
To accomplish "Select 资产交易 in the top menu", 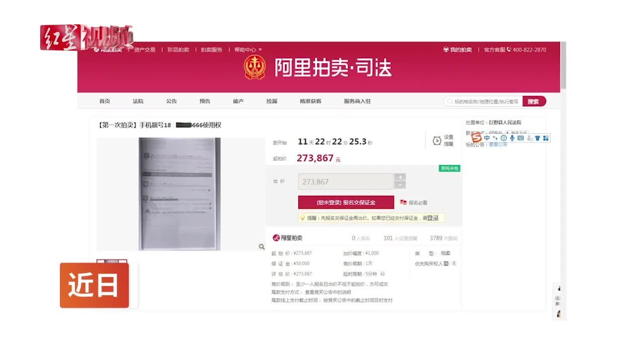I will (x=145, y=49).
